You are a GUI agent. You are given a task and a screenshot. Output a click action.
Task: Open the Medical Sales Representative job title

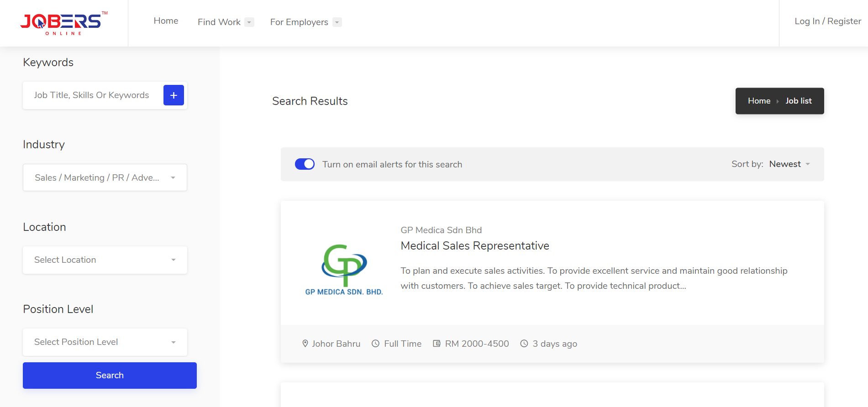[x=475, y=246]
